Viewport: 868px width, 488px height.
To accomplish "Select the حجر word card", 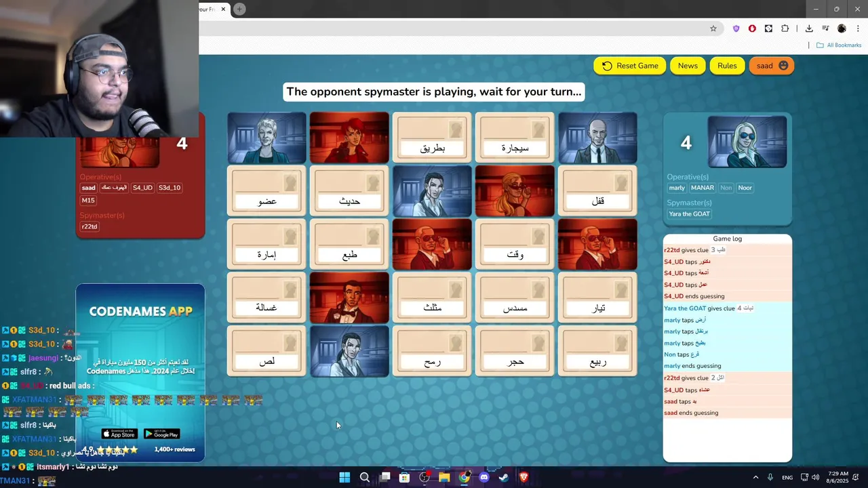I will [x=515, y=351].
